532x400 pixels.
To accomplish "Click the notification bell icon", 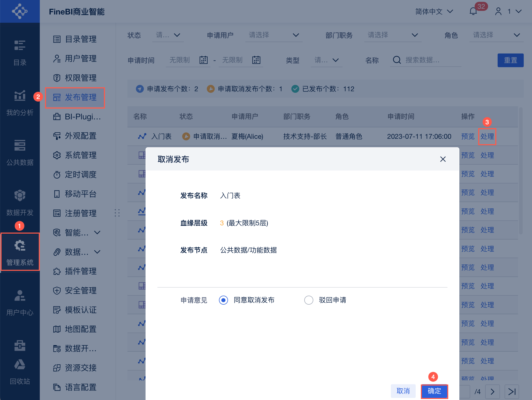I will [473, 12].
